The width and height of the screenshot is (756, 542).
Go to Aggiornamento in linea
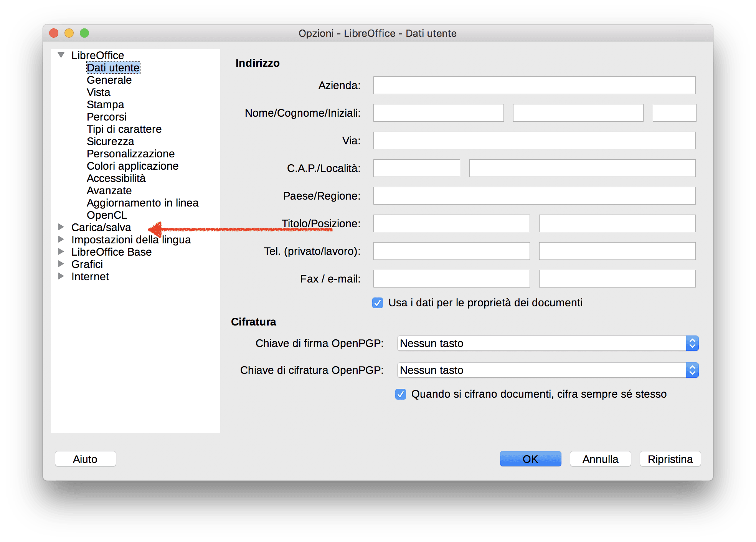tap(142, 203)
